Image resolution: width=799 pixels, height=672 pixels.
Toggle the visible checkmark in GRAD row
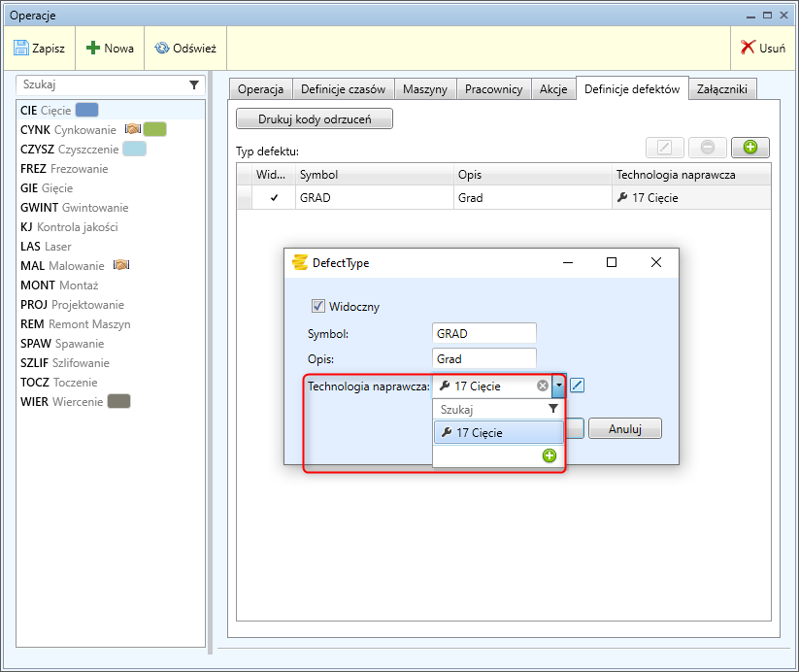[274, 198]
